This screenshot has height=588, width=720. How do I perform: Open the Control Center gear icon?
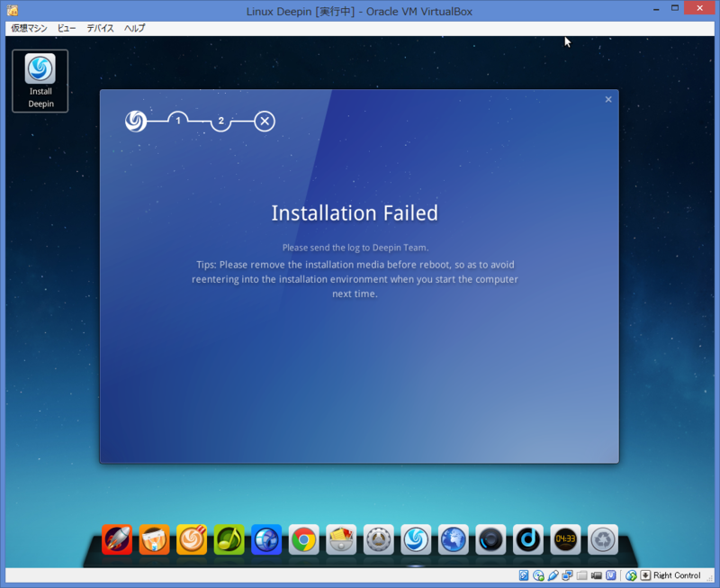click(x=378, y=539)
